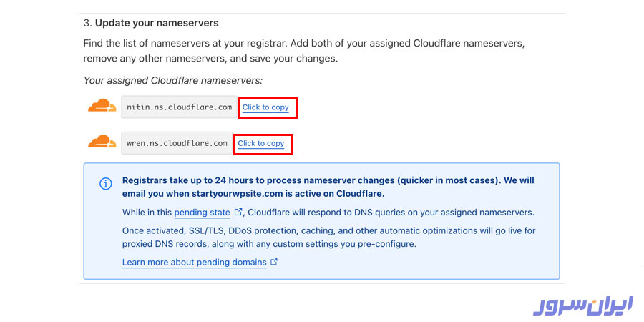This screenshot has height=322, width=644.
Task: Click external-link icon after "pending state"
Action: click(238, 213)
